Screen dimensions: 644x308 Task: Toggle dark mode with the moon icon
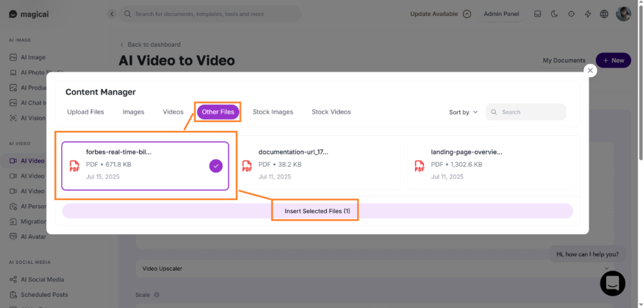554,14
